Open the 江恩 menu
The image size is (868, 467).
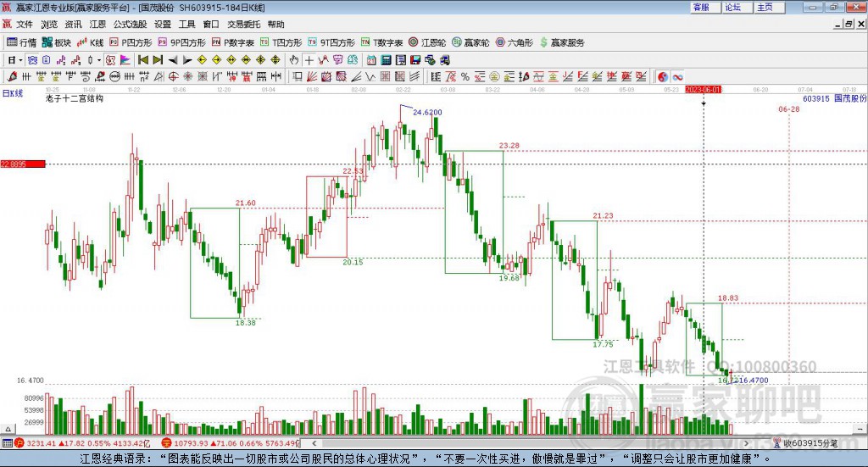[97, 25]
